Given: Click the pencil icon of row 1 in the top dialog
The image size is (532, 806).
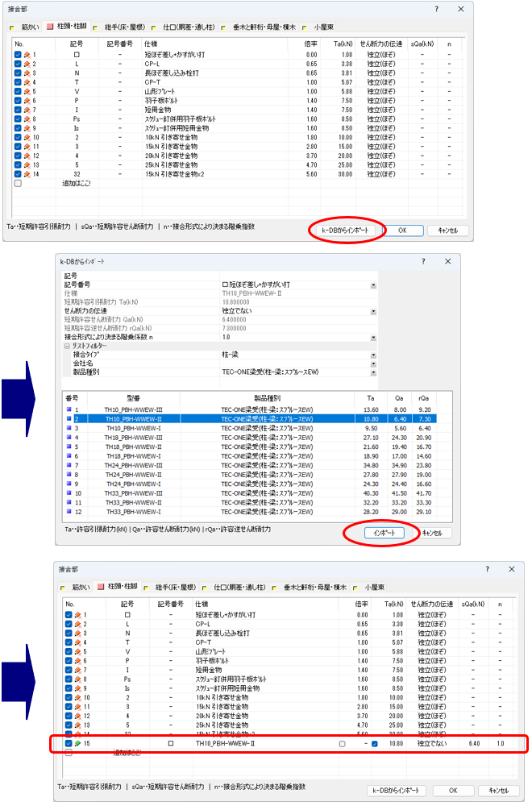Looking at the screenshot, I should click(x=28, y=55).
